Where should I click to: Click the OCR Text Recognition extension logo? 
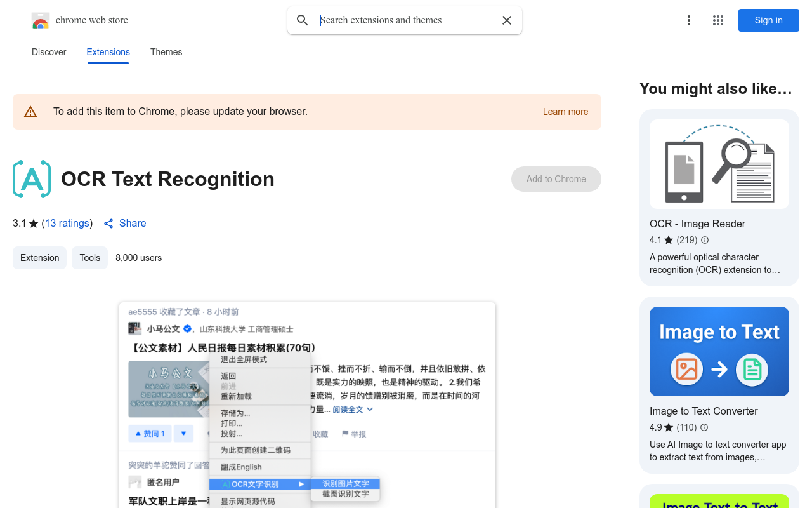(32, 179)
